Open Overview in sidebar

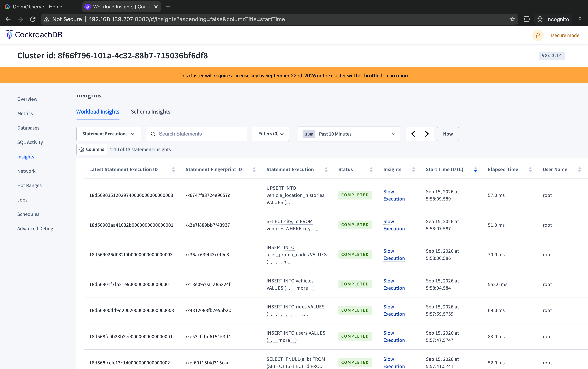pos(27,99)
